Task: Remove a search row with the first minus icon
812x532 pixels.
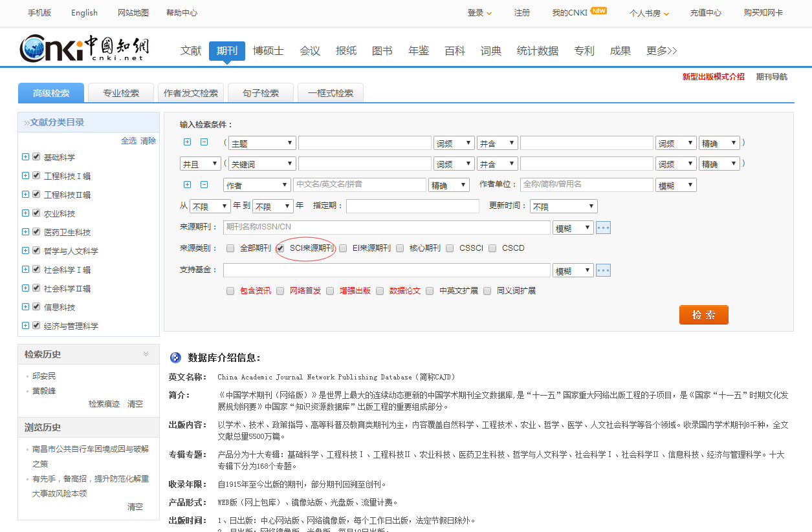Action: click(x=204, y=142)
